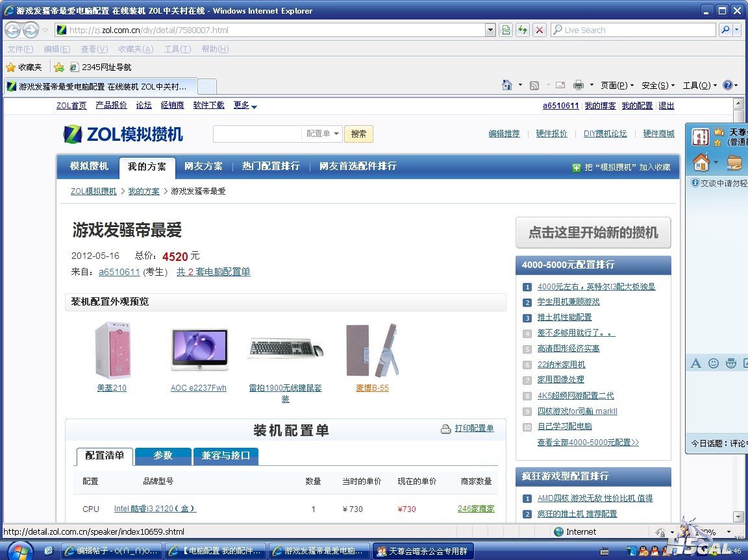Screen dimensions: 748x560
Task: Switch to 电脑配置 我的配件 taskbar window
Action: click(x=216, y=551)
